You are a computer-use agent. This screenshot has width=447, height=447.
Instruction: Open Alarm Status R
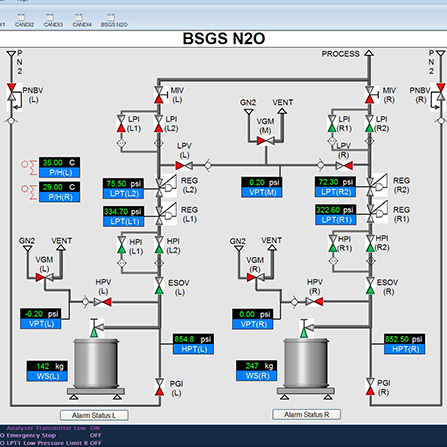point(307,415)
